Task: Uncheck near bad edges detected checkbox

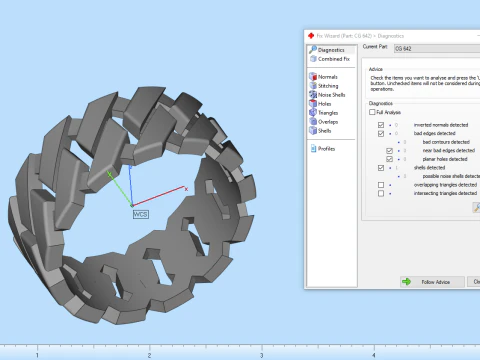Action: pos(389,151)
